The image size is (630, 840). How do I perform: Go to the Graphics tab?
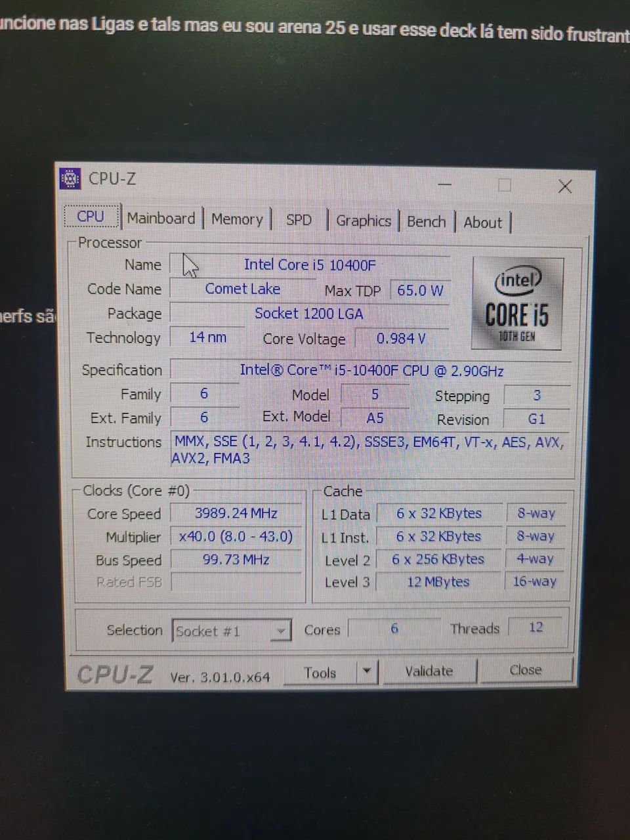click(364, 220)
